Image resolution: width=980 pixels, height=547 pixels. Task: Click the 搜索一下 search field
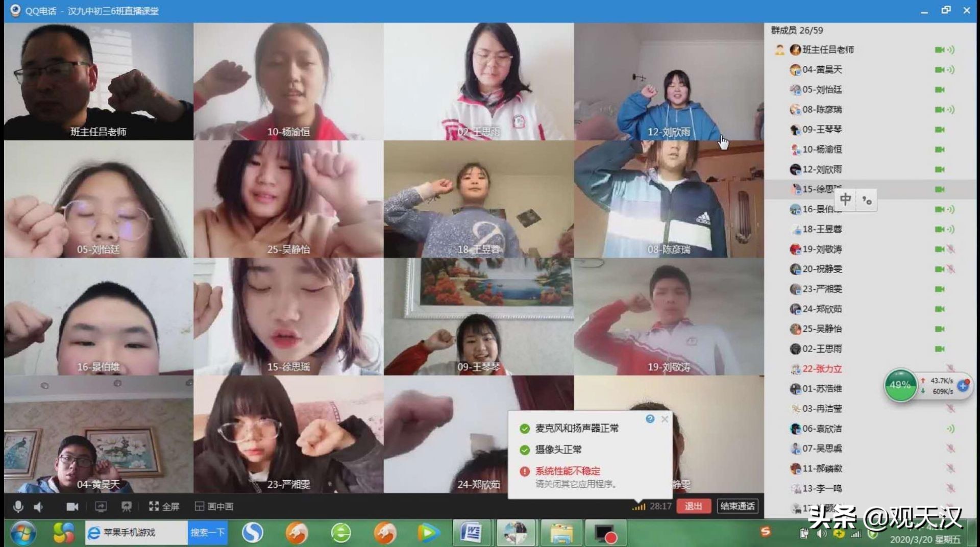208,532
